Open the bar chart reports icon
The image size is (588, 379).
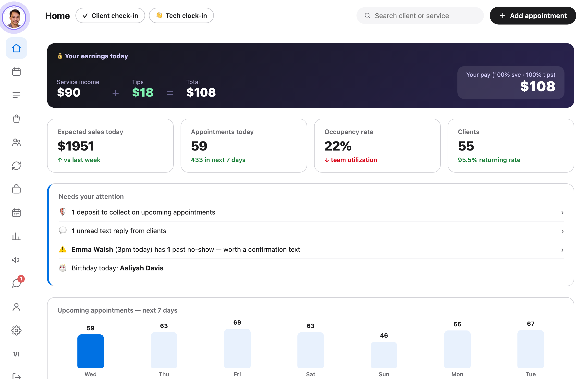16,236
